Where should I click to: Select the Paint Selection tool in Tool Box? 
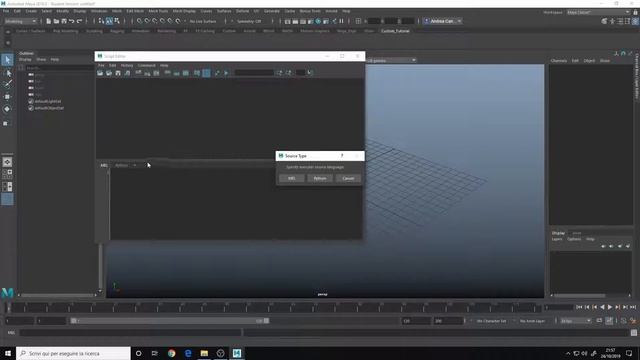click(x=7, y=84)
